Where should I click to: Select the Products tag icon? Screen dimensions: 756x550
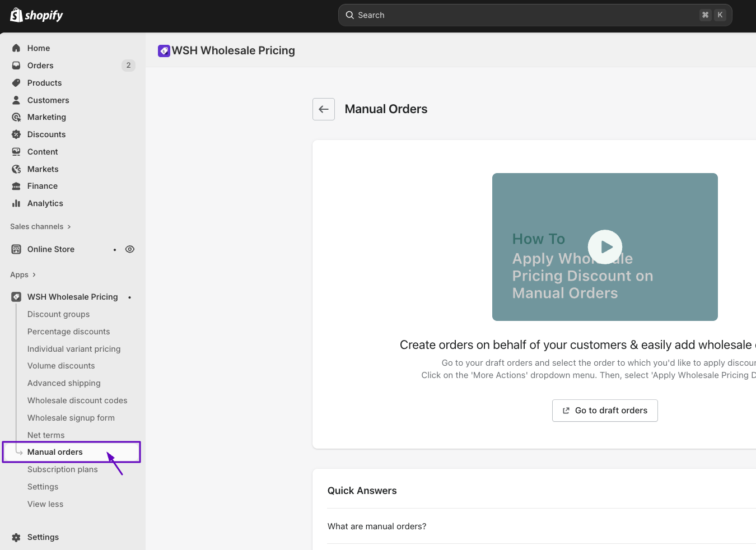(16, 83)
